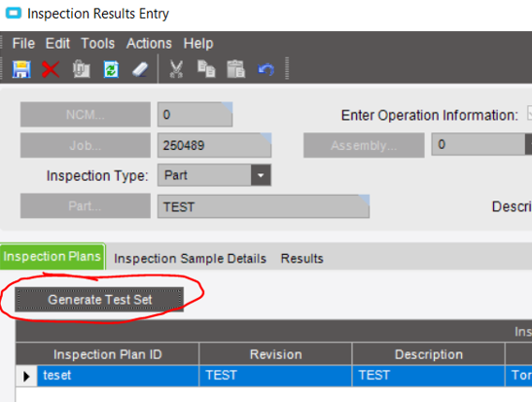532x402 pixels.
Task: Click the Copy documents icon
Action: click(206, 69)
